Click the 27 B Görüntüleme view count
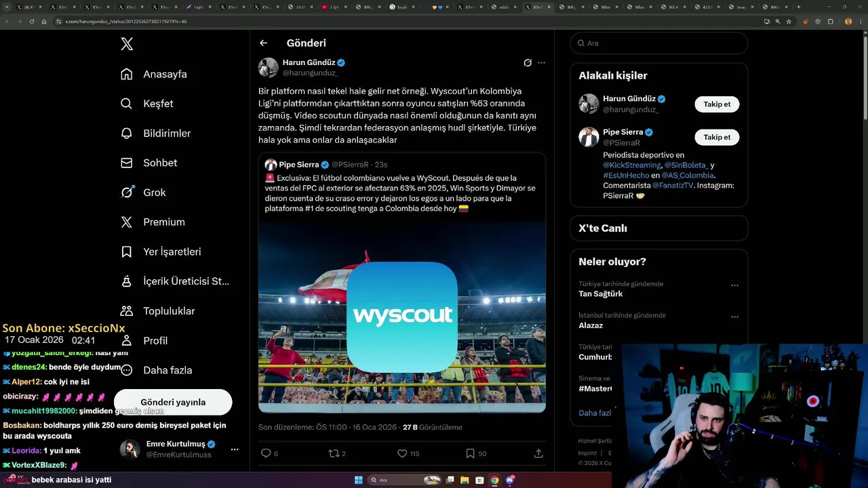This screenshot has height=488, width=868. click(433, 428)
